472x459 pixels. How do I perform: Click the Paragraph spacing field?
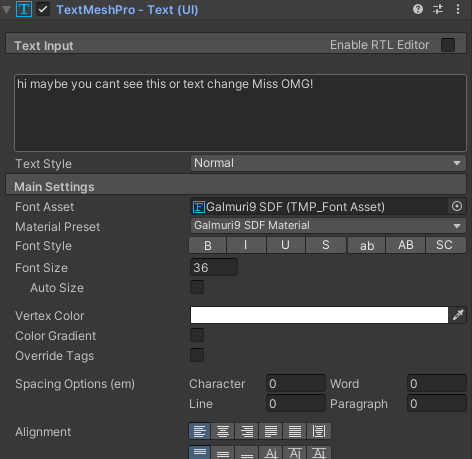[x=437, y=403]
